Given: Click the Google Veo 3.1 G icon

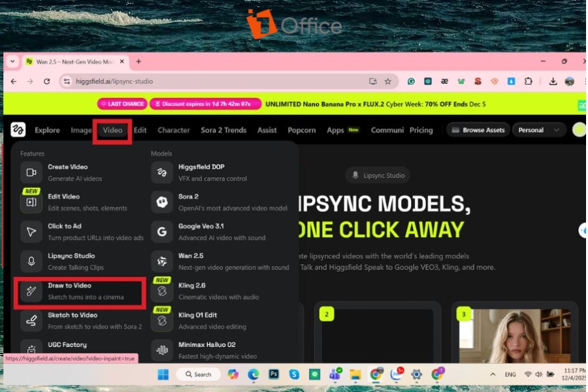Looking at the screenshot, I should click(x=161, y=232).
